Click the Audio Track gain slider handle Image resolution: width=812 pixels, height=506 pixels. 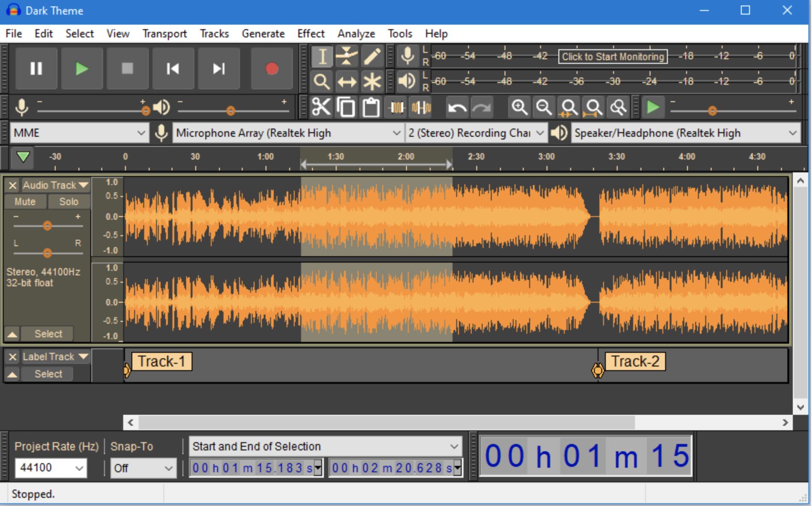47,226
